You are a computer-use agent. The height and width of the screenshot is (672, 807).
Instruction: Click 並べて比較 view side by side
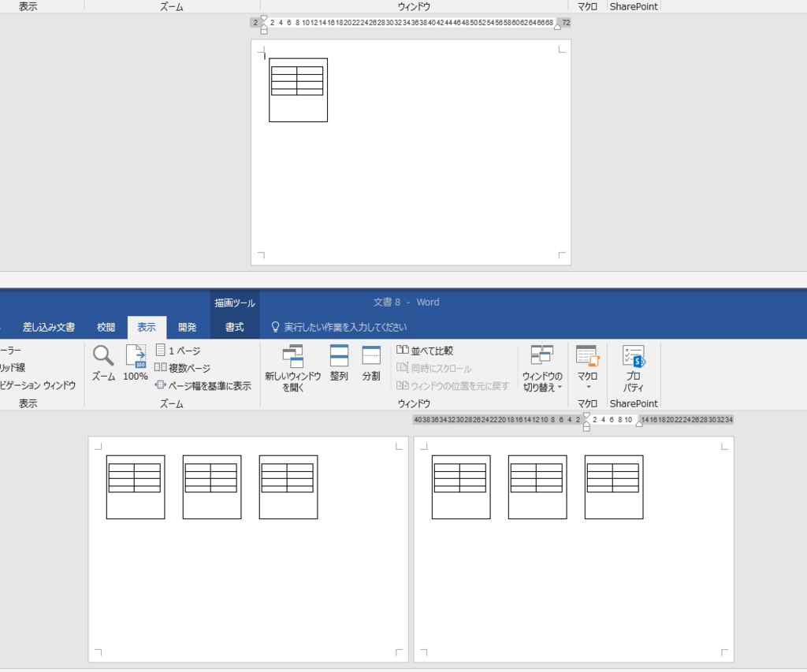425,351
